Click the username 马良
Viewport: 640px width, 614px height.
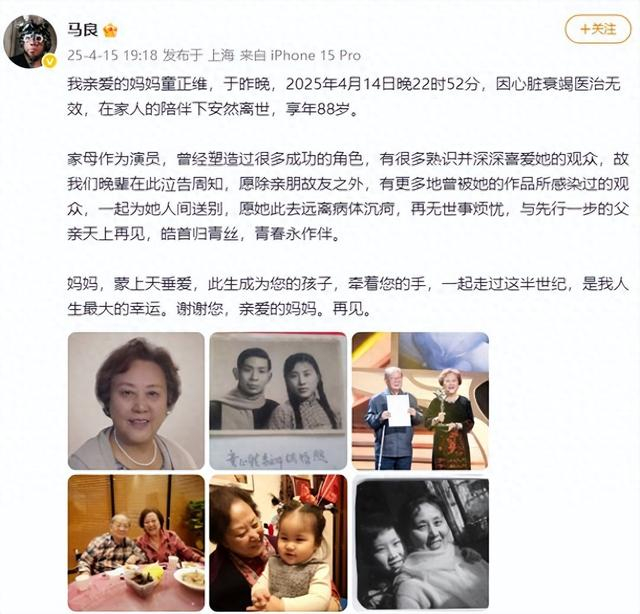coord(82,29)
